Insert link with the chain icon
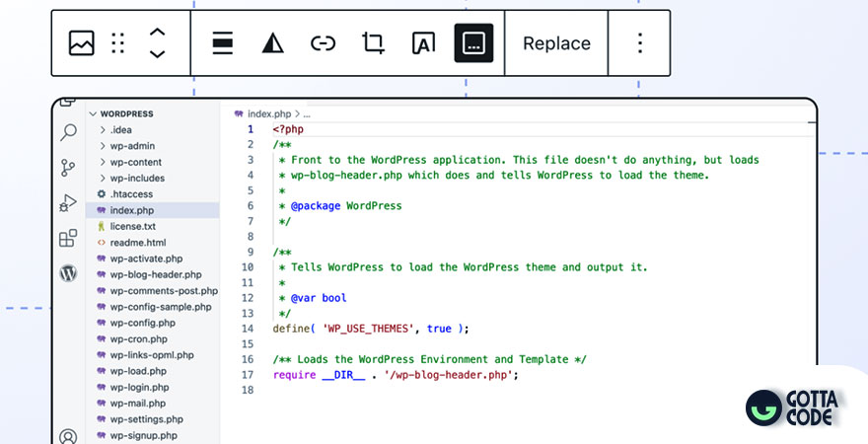 323,43
